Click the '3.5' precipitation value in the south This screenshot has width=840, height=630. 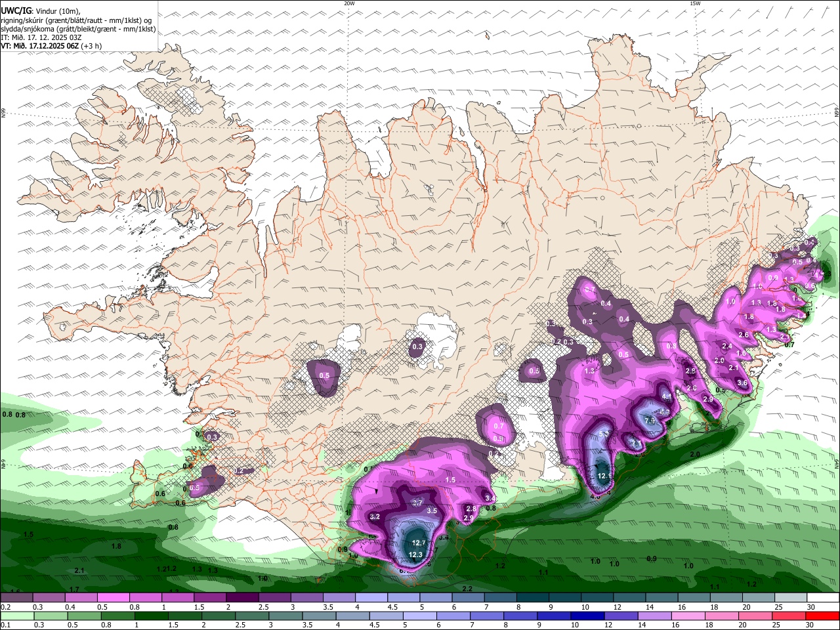(x=432, y=511)
